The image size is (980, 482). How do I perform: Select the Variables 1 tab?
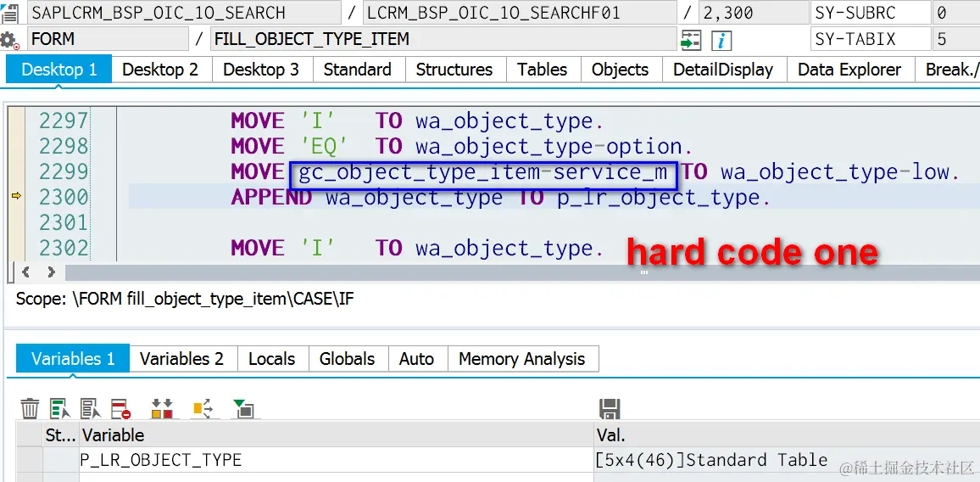pyautogui.click(x=73, y=359)
